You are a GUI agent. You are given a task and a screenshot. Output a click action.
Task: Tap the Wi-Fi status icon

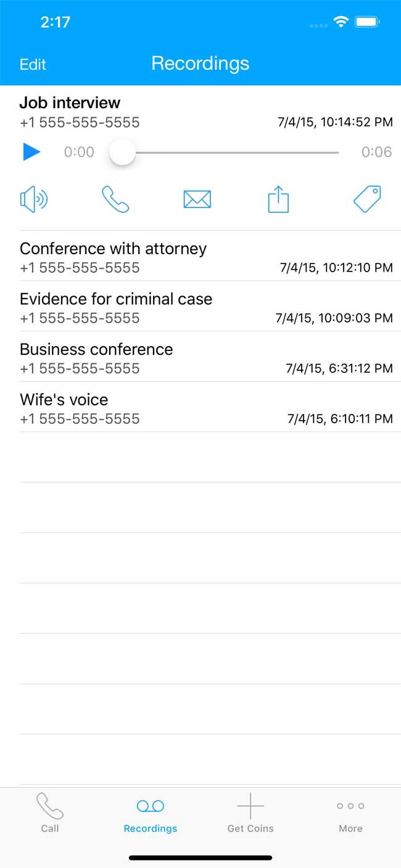341,22
